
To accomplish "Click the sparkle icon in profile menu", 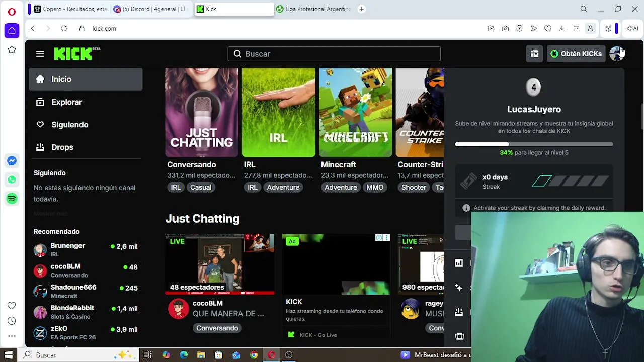I will pyautogui.click(x=459, y=288).
